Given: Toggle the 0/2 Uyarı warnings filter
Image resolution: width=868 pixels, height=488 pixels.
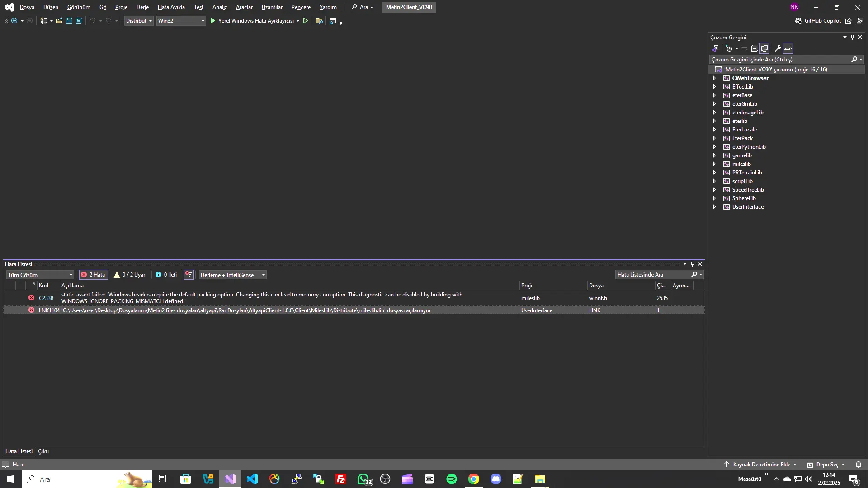Looking at the screenshot, I should point(130,274).
